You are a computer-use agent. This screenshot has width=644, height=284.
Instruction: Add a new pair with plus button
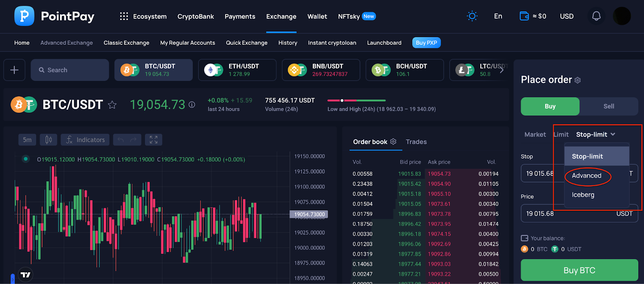pos(14,70)
